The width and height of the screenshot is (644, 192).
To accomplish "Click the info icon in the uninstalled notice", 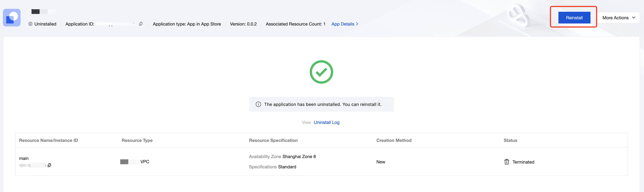I will 258,104.
